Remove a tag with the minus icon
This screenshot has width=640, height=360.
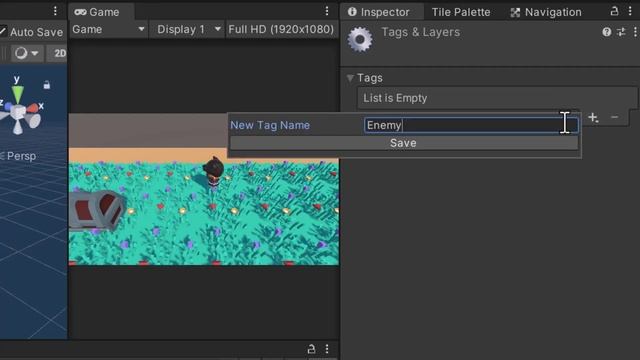pyautogui.click(x=614, y=118)
